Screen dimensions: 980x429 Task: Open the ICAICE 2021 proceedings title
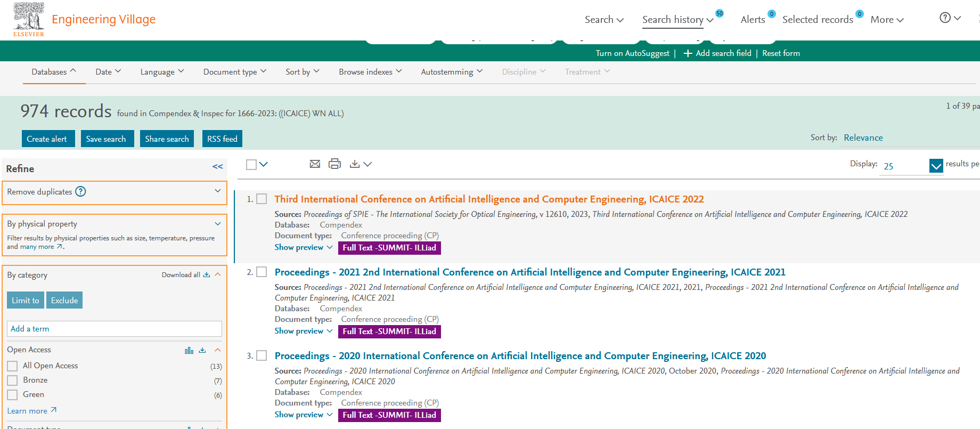click(x=530, y=272)
